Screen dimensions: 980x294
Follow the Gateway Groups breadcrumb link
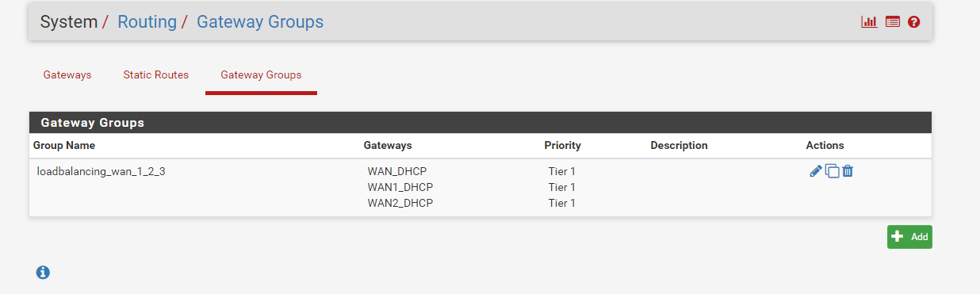(260, 21)
